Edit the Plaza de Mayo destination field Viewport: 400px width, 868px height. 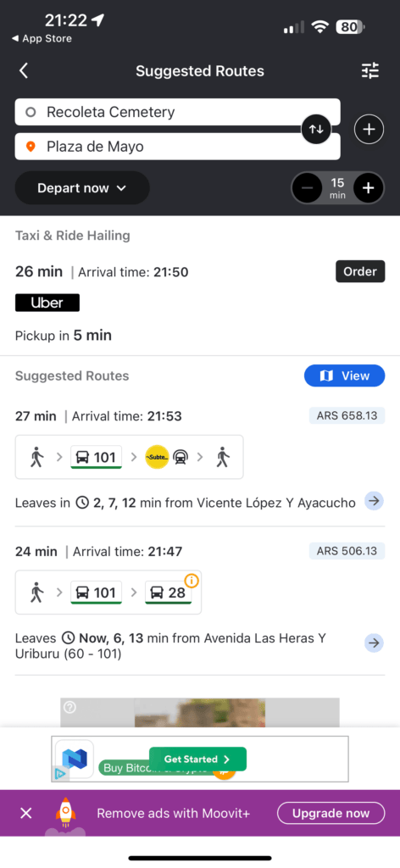177,147
